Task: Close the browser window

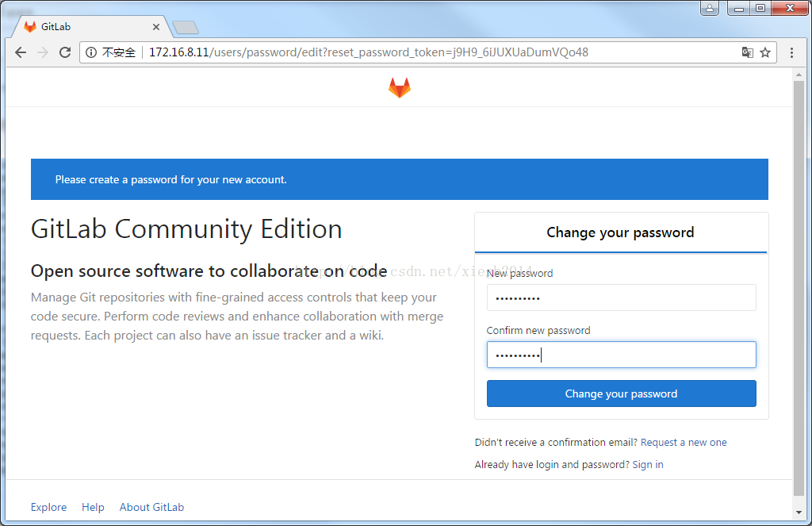Action: click(x=790, y=8)
